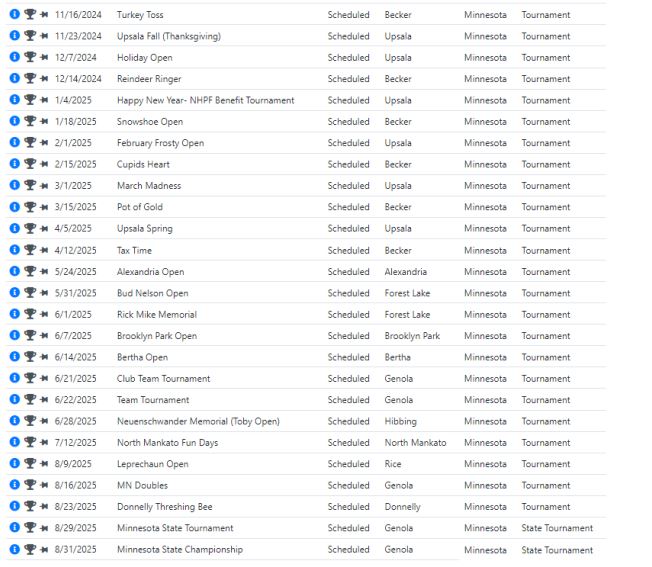Open info icon for Pot of Gold

coord(14,208)
